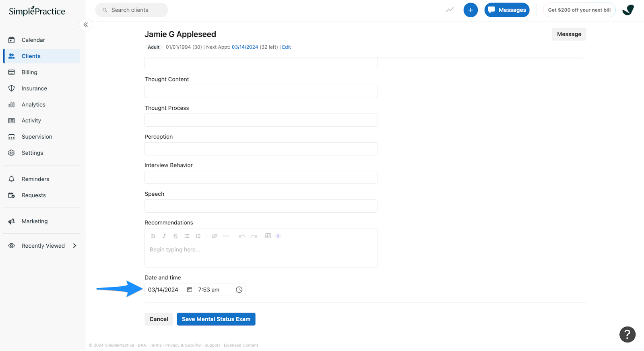Click the Thought Content field
Screen dimensions: 644x351
(261, 91)
